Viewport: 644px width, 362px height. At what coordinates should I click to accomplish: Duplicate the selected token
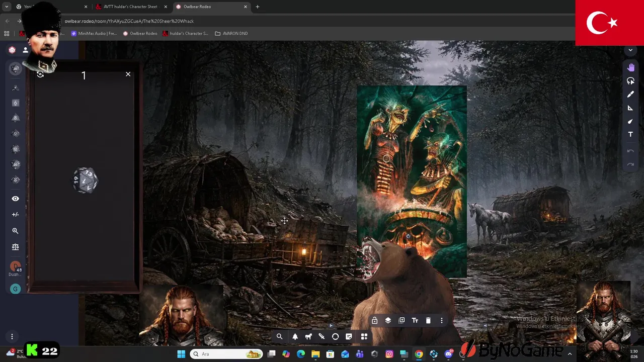pyautogui.click(x=401, y=320)
